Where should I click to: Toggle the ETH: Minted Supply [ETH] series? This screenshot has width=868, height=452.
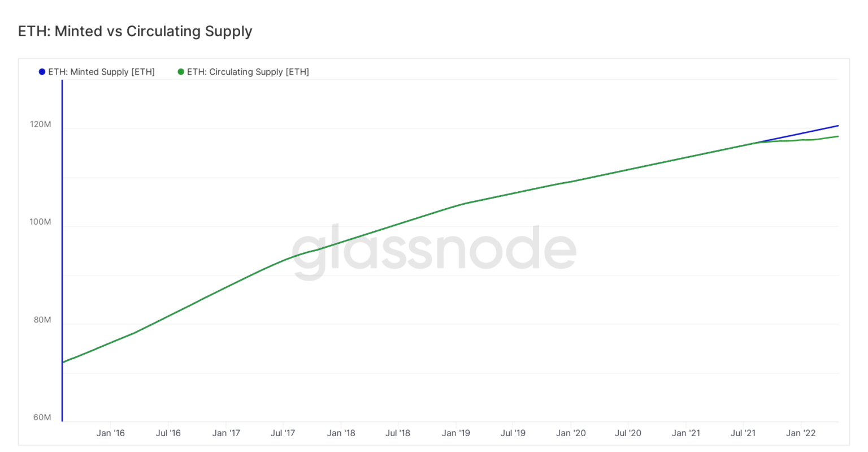(x=97, y=72)
